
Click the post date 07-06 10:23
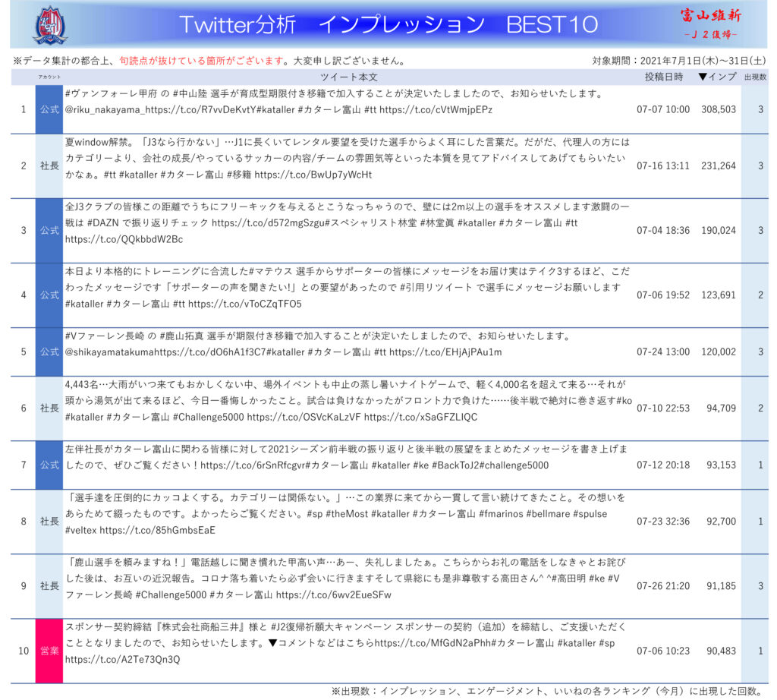point(663,651)
